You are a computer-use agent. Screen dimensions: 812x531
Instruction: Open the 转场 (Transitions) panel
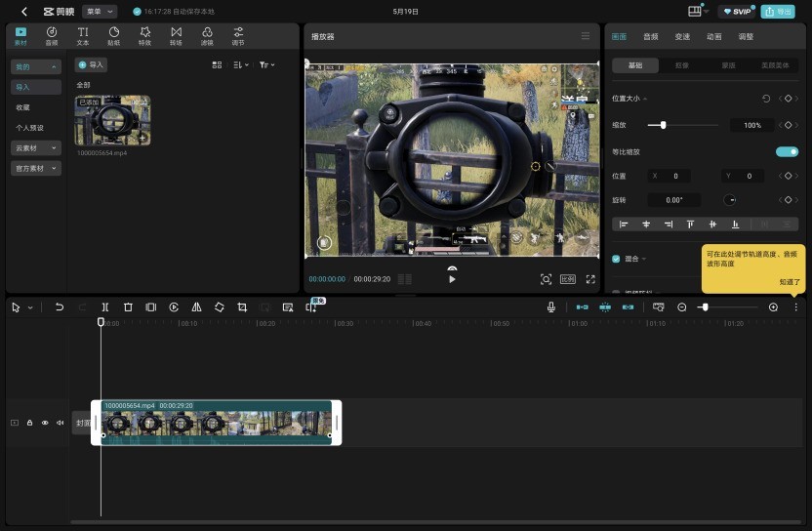point(176,36)
